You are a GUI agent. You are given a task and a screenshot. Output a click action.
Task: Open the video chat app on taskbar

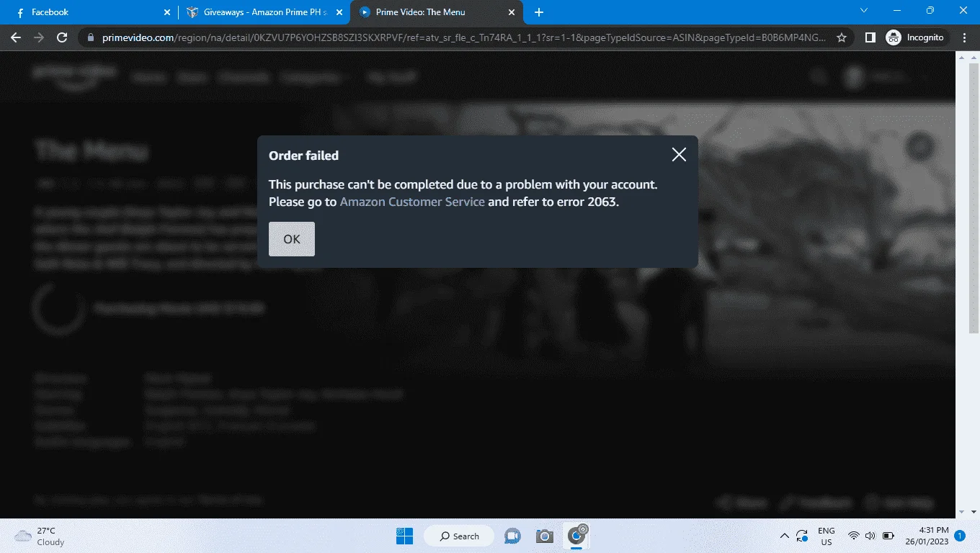(x=512, y=536)
